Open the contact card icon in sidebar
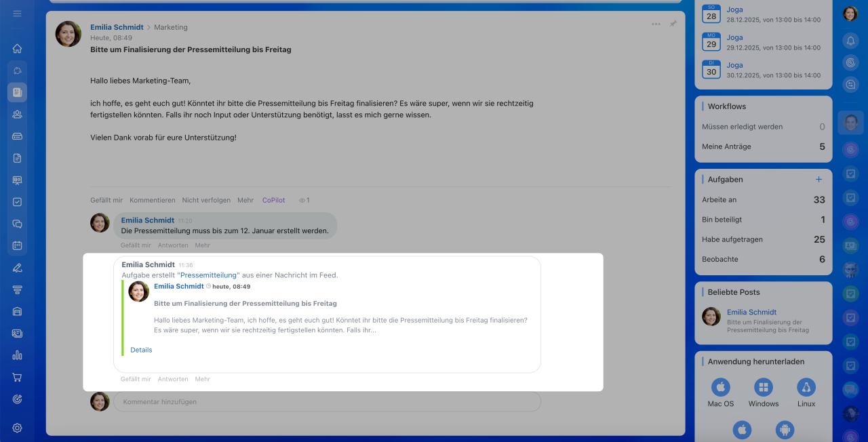Image resolution: width=868 pixels, height=442 pixels. pyautogui.click(x=17, y=334)
